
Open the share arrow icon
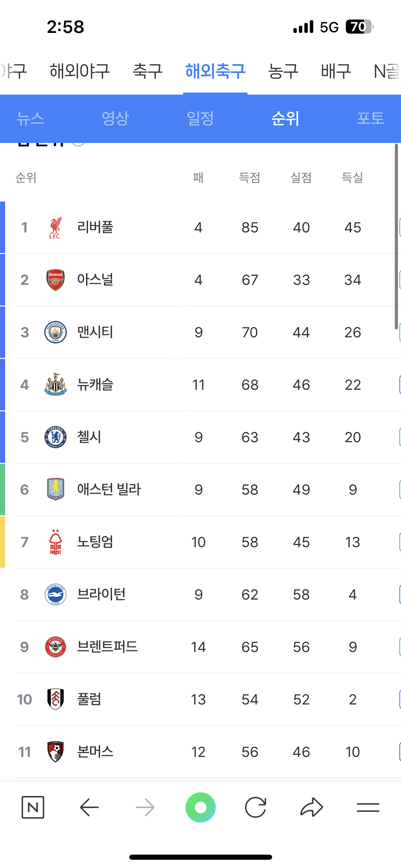[x=312, y=807]
